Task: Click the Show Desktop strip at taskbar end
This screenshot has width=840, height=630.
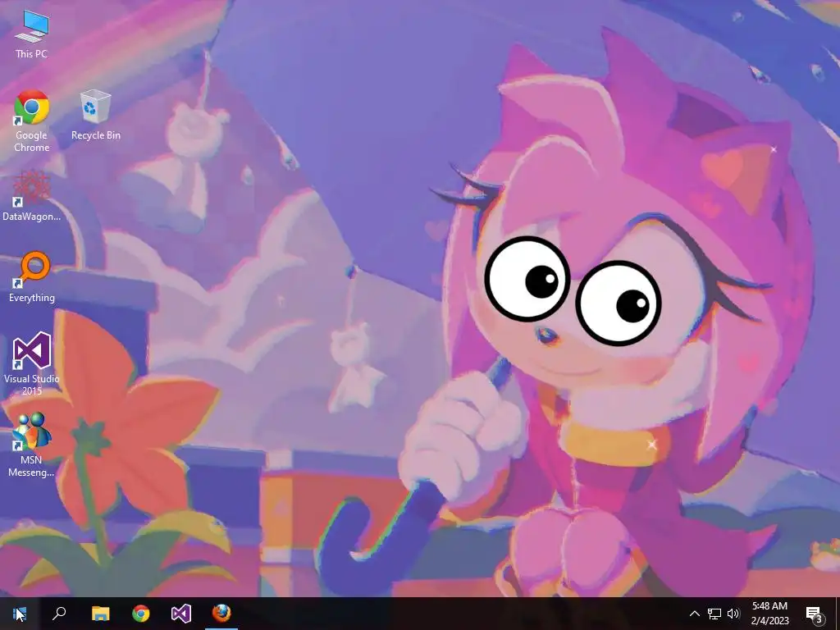Action: [x=838, y=614]
